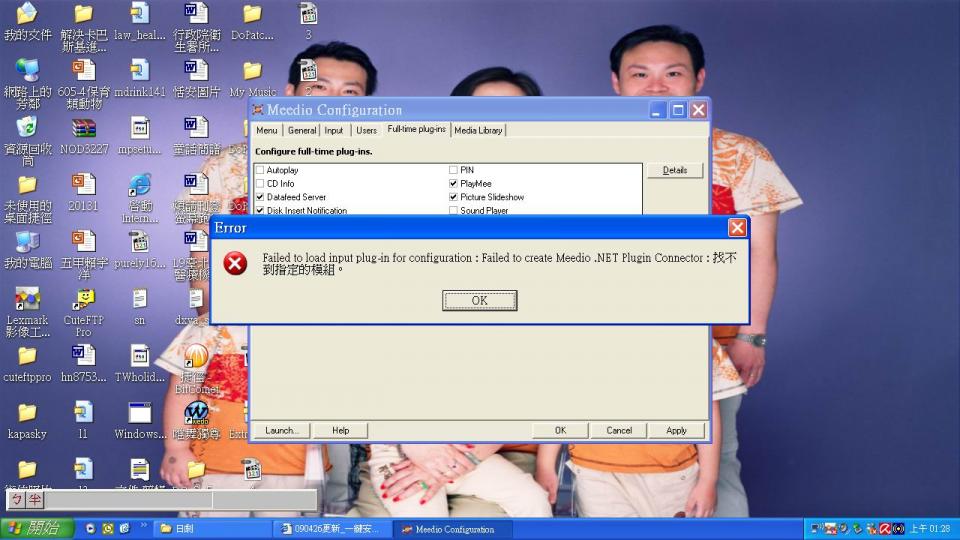Uncheck the PlayMee plug-in
Image resolution: width=960 pixels, height=540 pixels.
tap(453, 183)
